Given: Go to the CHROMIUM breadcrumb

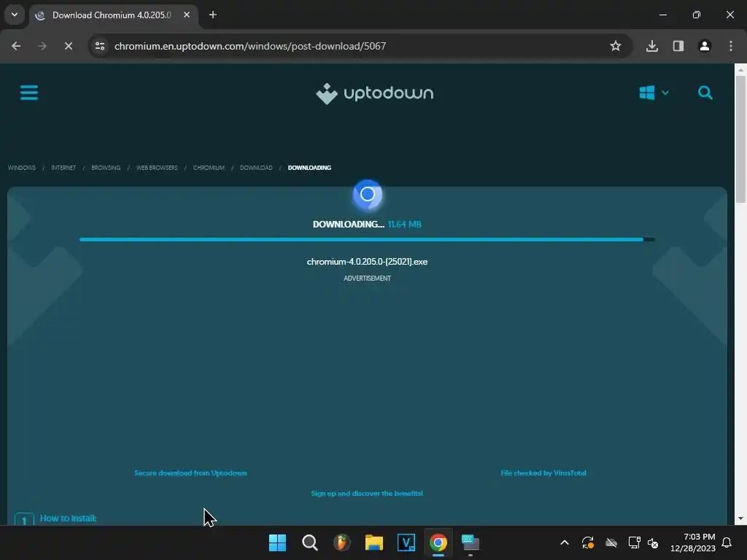Looking at the screenshot, I should (209, 168).
